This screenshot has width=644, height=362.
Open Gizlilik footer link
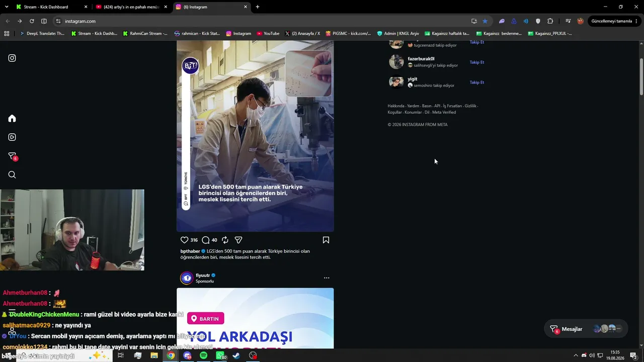470,106
